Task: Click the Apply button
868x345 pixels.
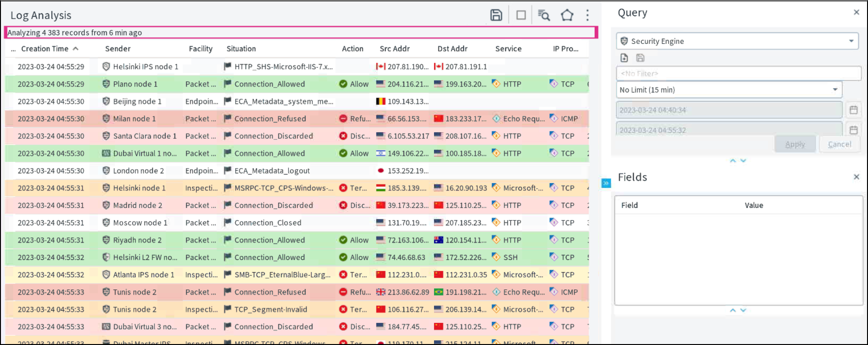Action: [x=795, y=144]
